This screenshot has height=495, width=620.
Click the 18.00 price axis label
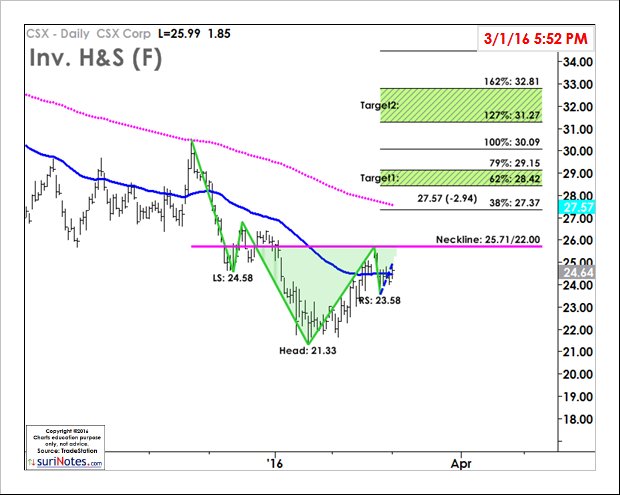coord(577,419)
